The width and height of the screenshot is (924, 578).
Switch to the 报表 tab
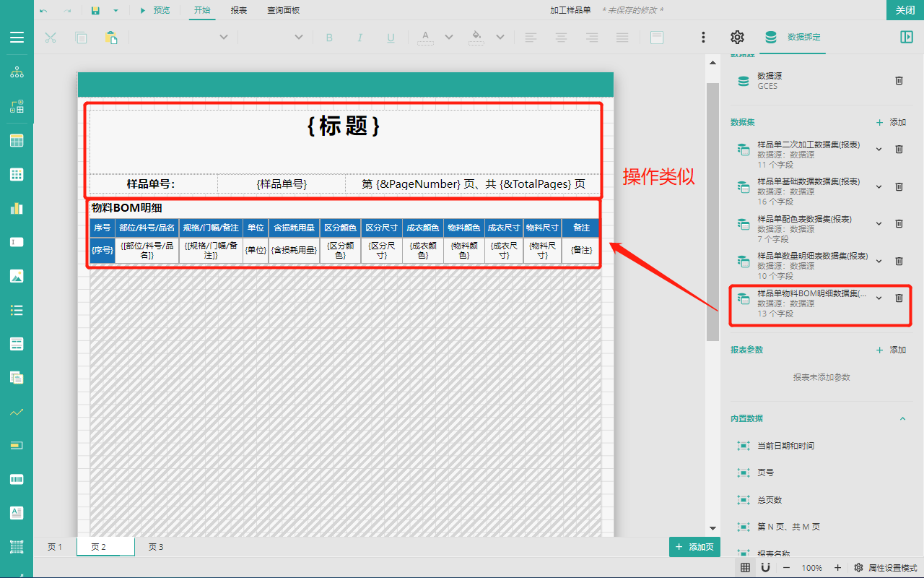239,10
